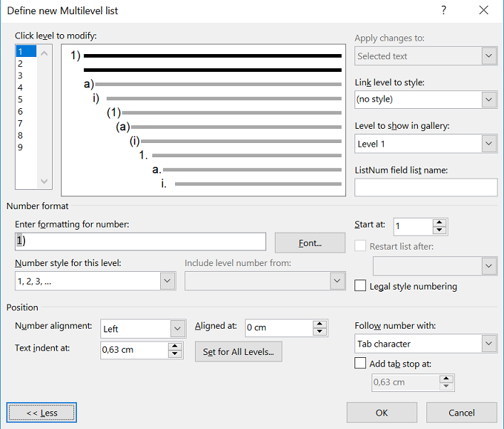Select level 9 in the level list

click(21, 147)
